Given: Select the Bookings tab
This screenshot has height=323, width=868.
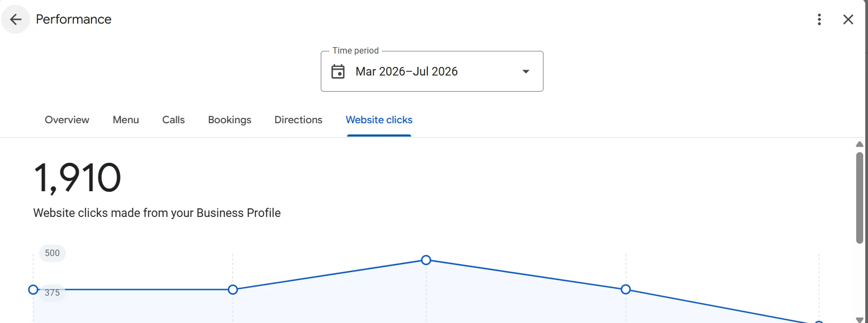Looking at the screenshot, I should [230, 120].
